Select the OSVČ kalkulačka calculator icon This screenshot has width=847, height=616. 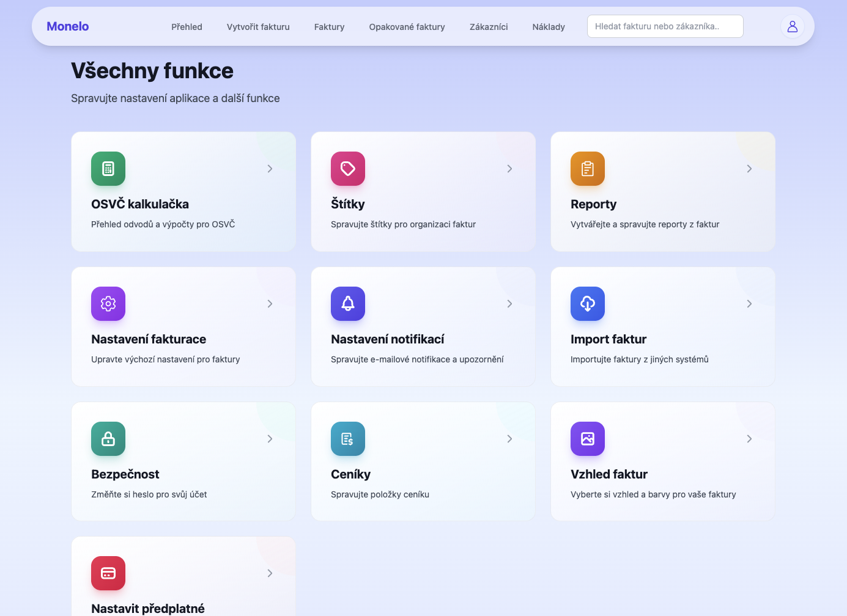pyautogui.click(x=108, y=169)
